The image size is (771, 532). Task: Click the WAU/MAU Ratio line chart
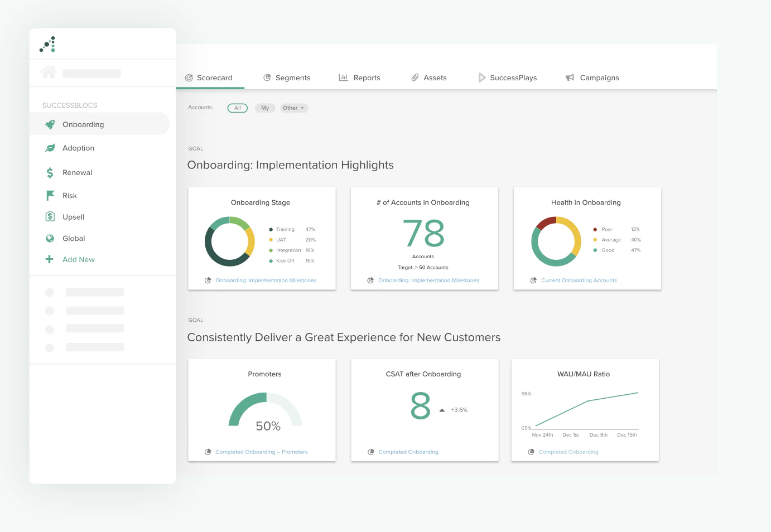(580, 414)
